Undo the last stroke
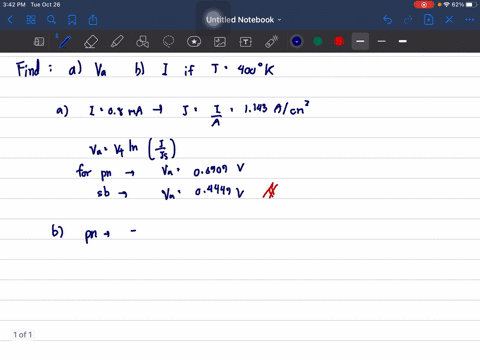This screenshot has width=480, height=360. click(387, 20)
